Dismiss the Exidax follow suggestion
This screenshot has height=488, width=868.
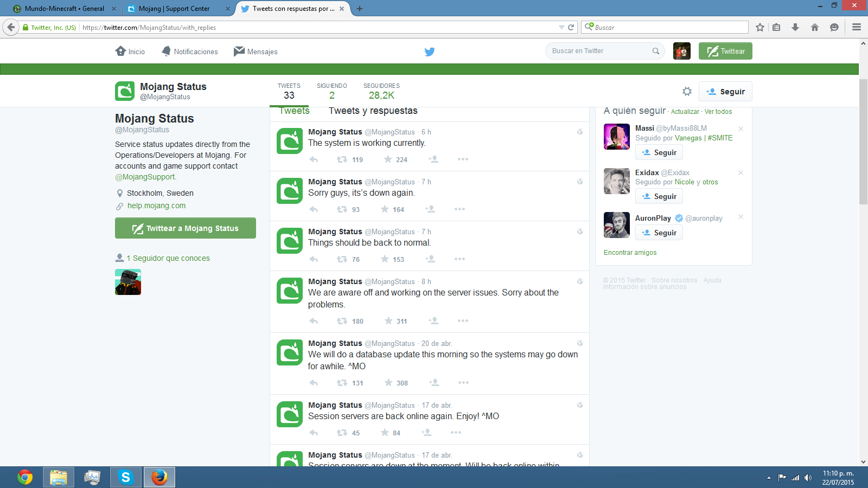[741, 172]
